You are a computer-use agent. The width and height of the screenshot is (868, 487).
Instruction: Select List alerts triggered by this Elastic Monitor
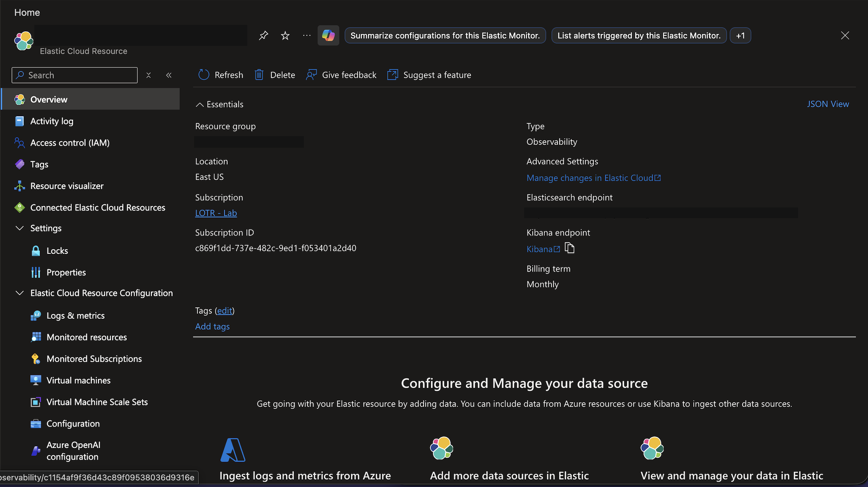(639, 36)
